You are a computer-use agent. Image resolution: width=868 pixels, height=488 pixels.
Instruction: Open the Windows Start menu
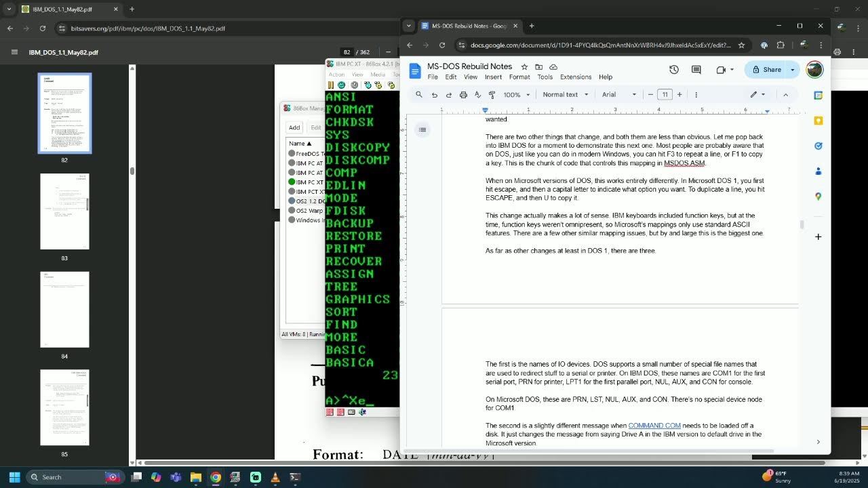14,477
